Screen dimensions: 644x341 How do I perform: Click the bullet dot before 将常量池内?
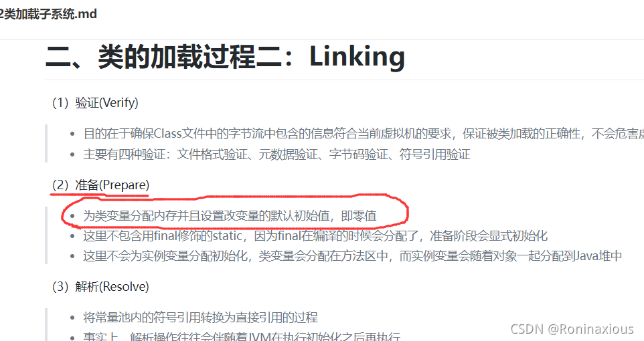[x=72, y=318]
